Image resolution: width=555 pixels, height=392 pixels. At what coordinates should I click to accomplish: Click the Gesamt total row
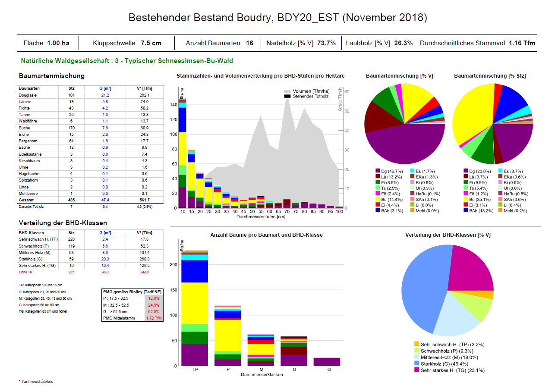91,200
